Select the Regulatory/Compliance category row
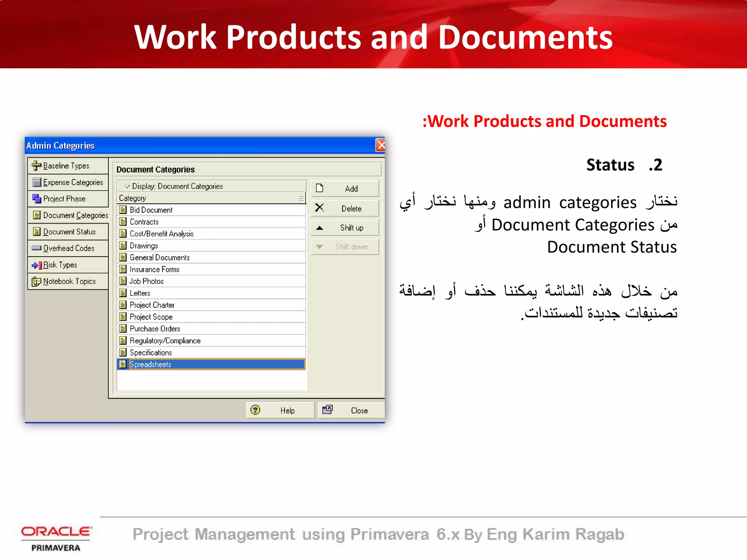The height and width of the screenshot is (560, 747). [x=211, y=341]
